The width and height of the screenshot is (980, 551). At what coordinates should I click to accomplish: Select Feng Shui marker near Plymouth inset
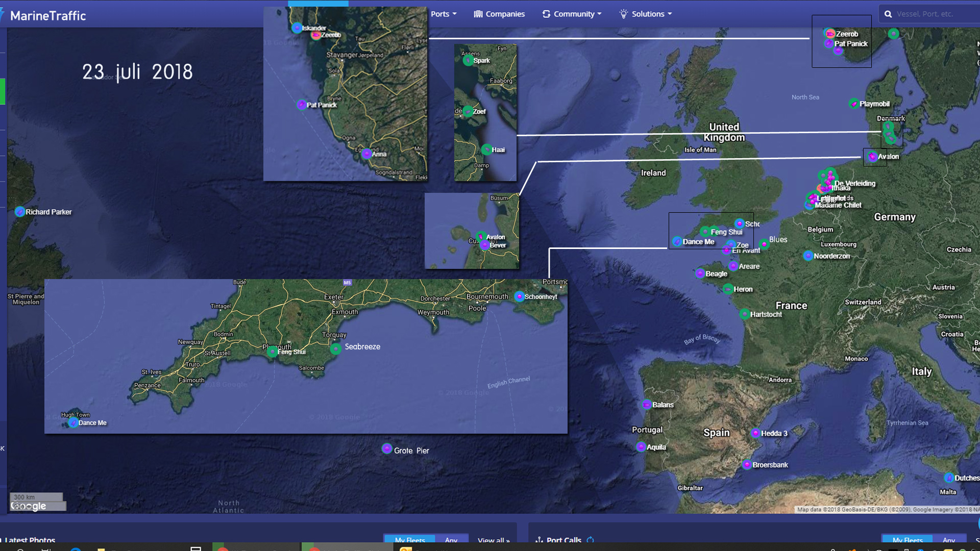point(273,352)
